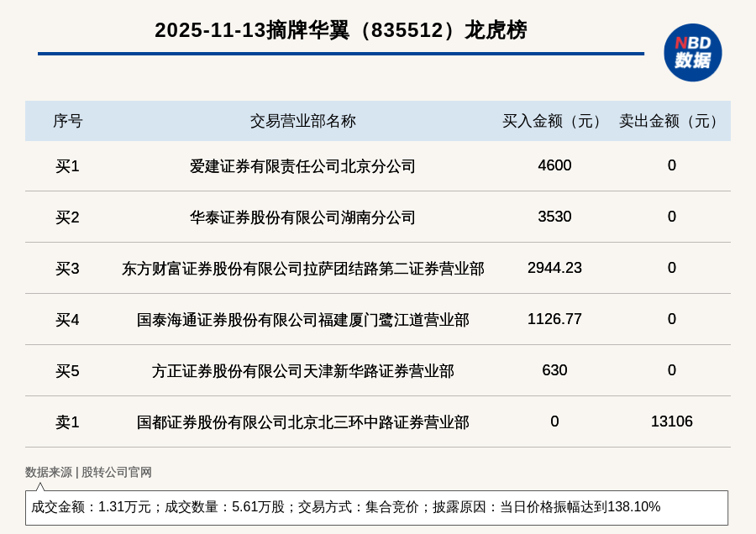Click the 序号 column header

[x=67, y=121]
